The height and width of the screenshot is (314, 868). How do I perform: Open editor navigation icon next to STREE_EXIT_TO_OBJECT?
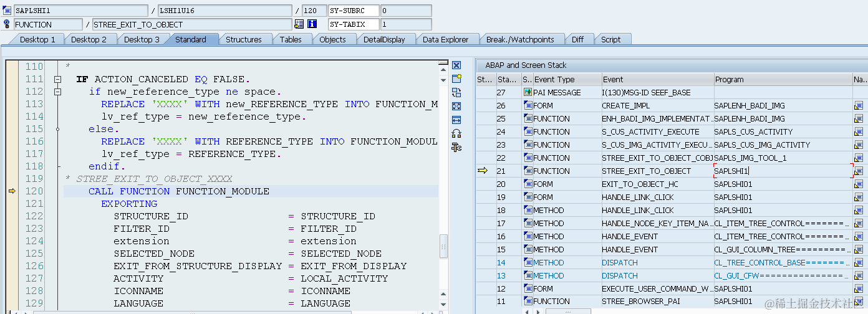click(299, 24)
